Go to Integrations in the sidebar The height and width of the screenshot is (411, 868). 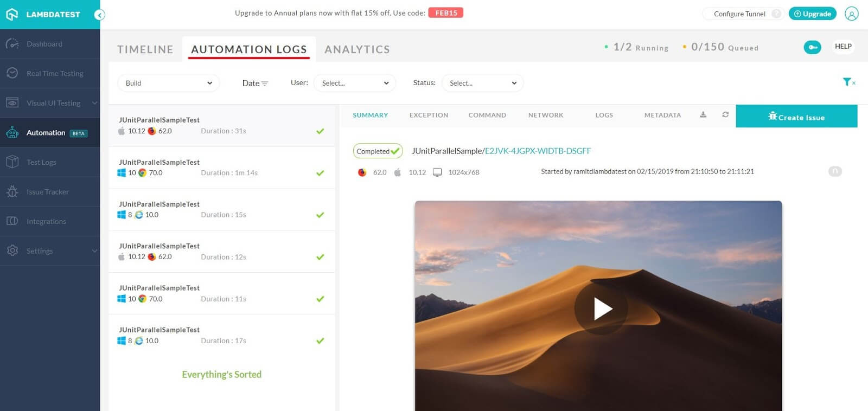click(46, 221)
